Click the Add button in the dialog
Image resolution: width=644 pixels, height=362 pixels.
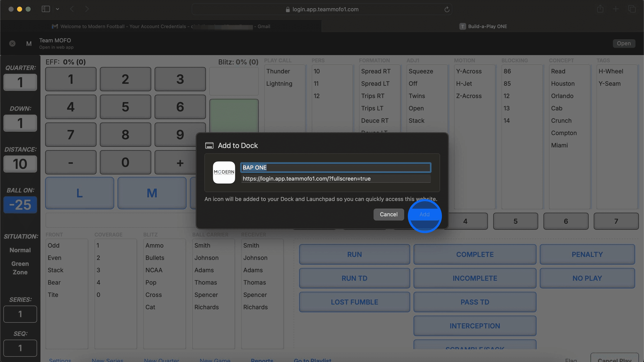424,214
